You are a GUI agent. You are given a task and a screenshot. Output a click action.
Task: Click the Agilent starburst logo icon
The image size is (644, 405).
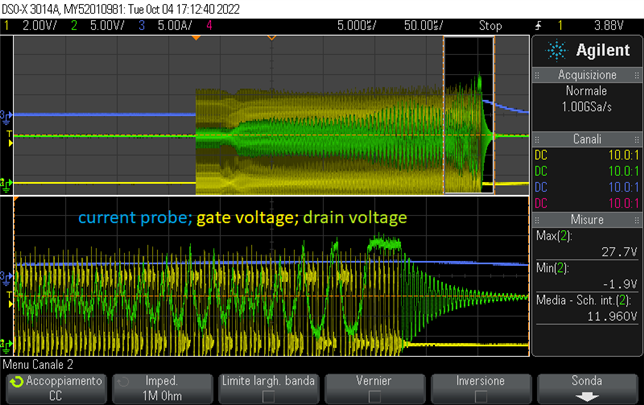click(557, 51)
